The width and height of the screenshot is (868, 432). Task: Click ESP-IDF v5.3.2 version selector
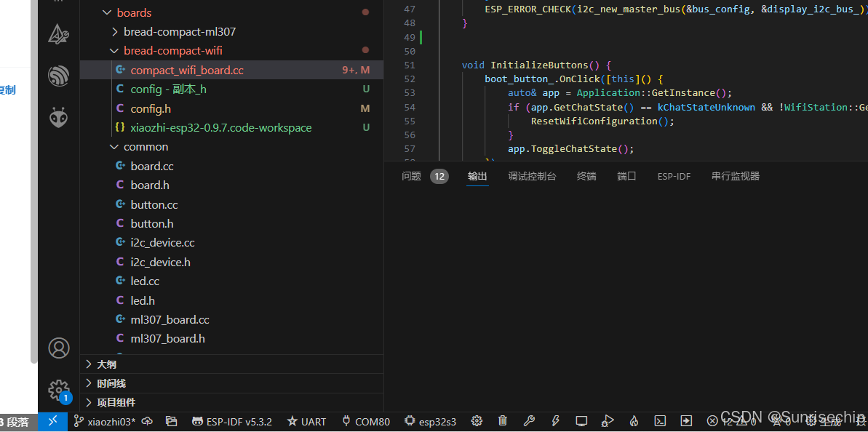click(x=232, y=422)
